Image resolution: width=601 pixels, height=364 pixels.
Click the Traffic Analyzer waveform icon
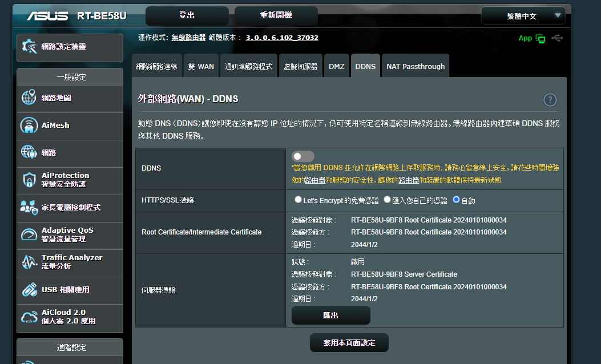[x=29, y=262]
